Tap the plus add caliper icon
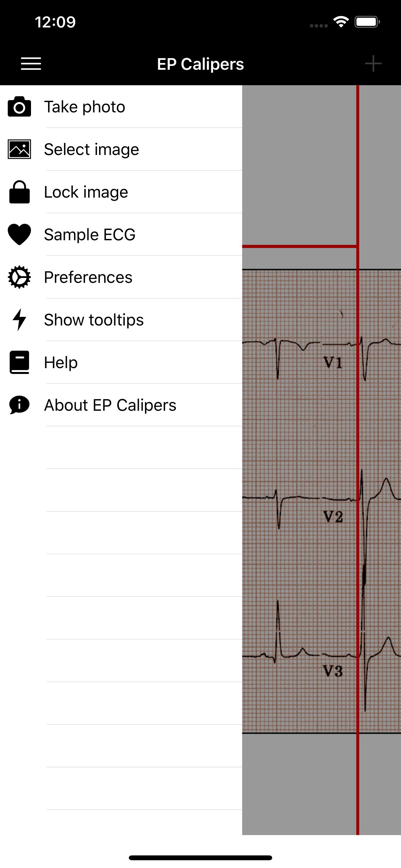 (373, 64)
